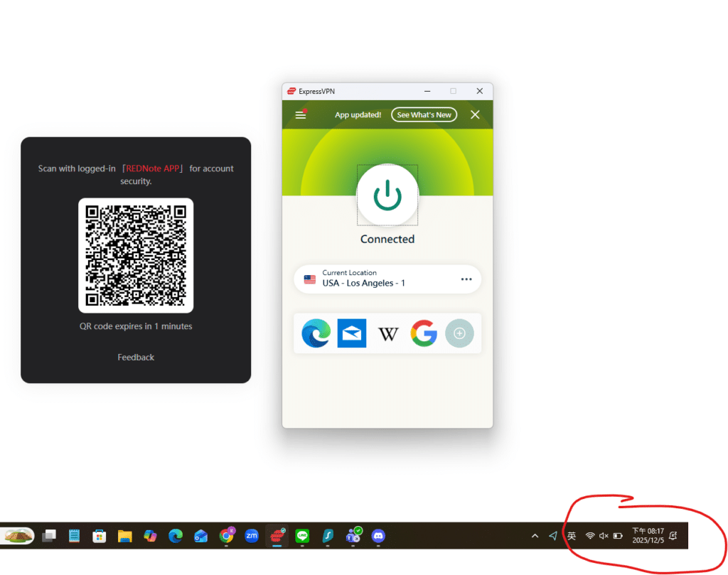Screen dimensions: 728x575
Task: Open the Wikipedia shortcut in ExpressVPN
Action: tap(388, 333)
